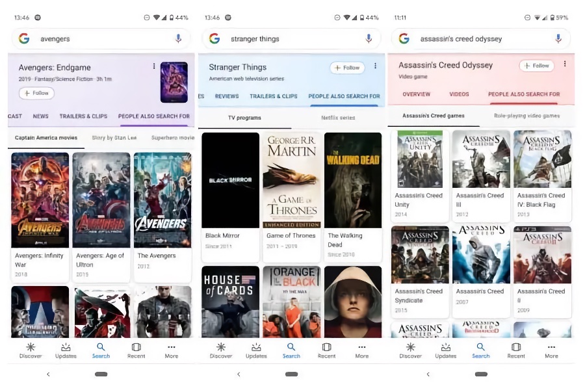Toggle Follow on the Avengers: Endgame card
585x392 pixels.
click(36, 93)
